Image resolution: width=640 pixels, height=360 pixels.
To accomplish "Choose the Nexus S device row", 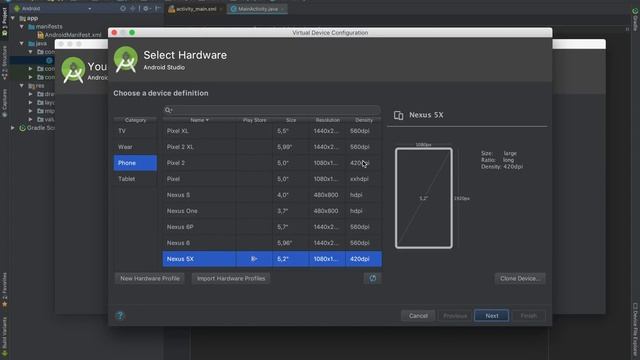I will [x=272, y=195].
